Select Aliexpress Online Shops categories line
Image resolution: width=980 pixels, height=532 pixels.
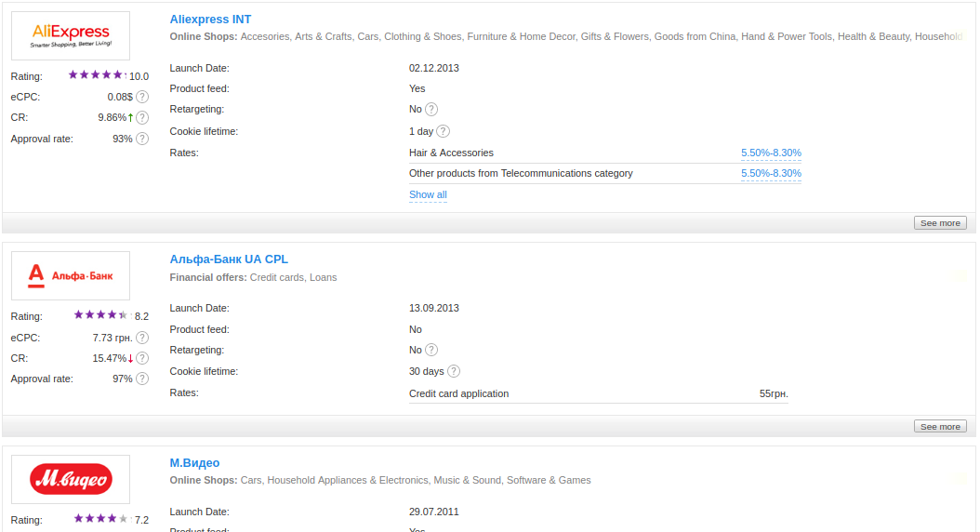point(566,37)
